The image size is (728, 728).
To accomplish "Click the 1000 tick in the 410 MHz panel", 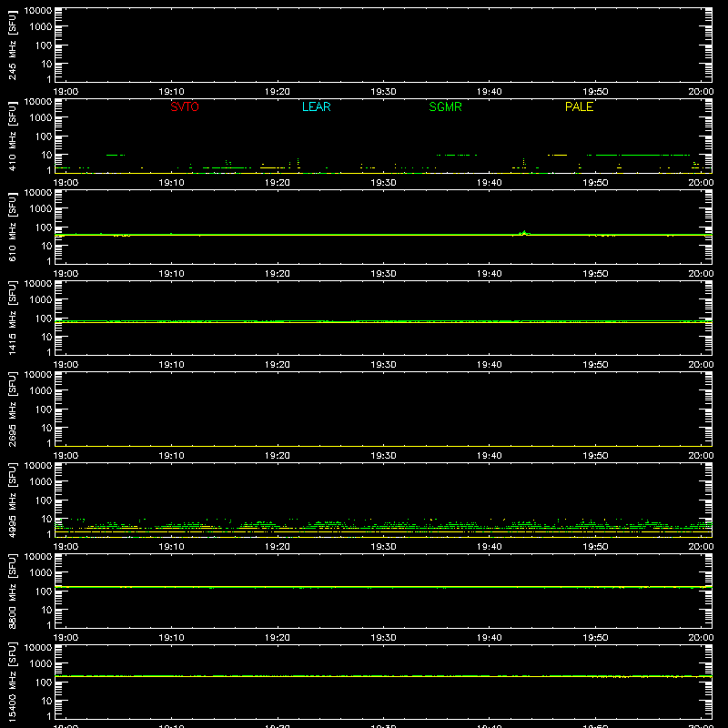I will (41, 118).
